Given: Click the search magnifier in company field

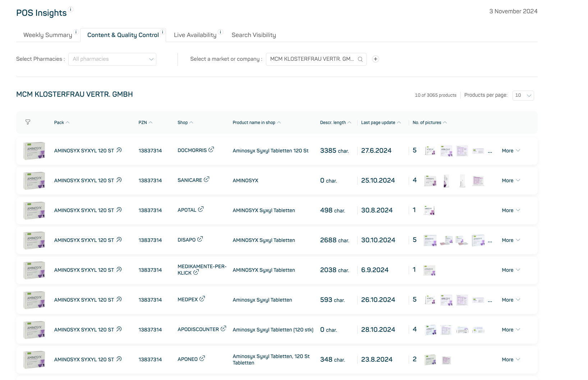Looking at the screenshot, I should coord(360,59).
